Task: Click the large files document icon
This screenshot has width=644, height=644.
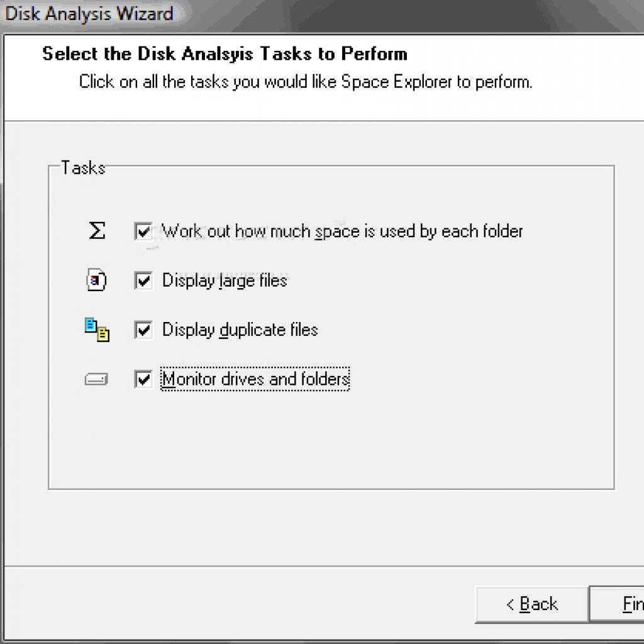Action: point(96,280)
